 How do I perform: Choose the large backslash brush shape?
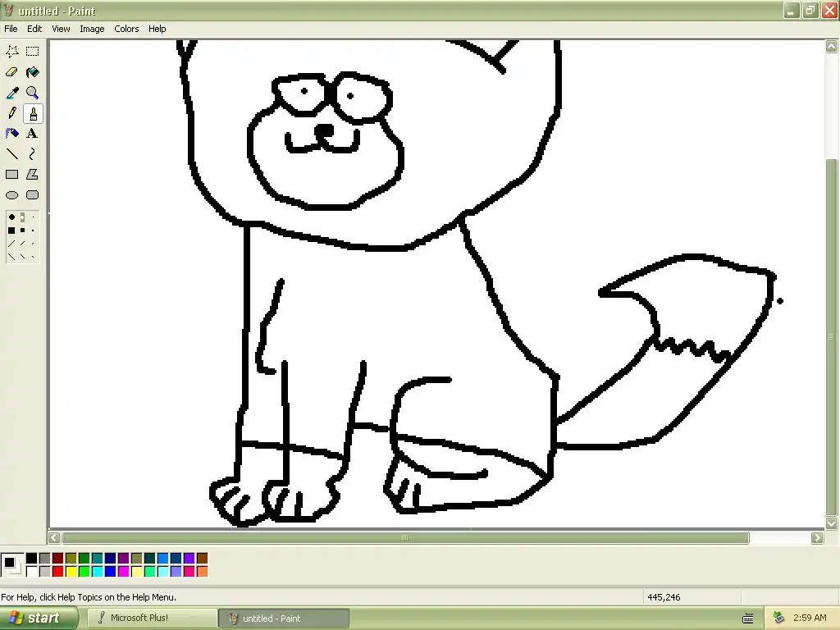click(x=11, y=257)
